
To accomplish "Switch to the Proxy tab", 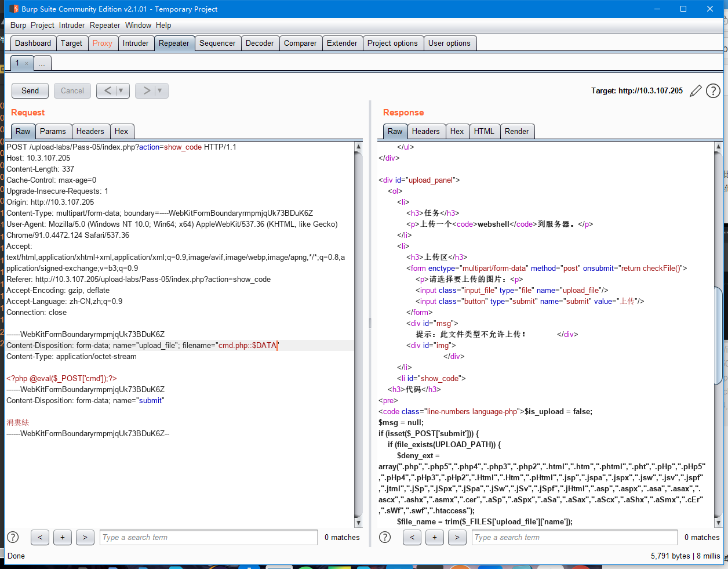I will [x=103, y=43].
